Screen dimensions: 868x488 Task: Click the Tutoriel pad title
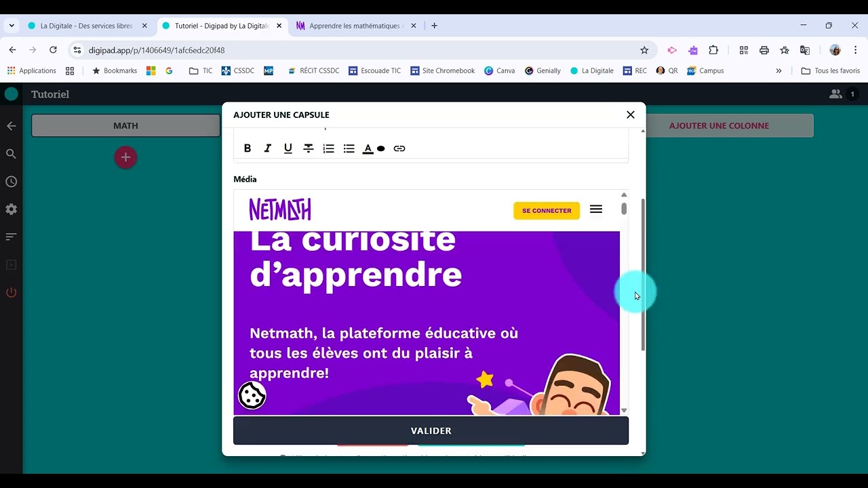tap(50, 94)
